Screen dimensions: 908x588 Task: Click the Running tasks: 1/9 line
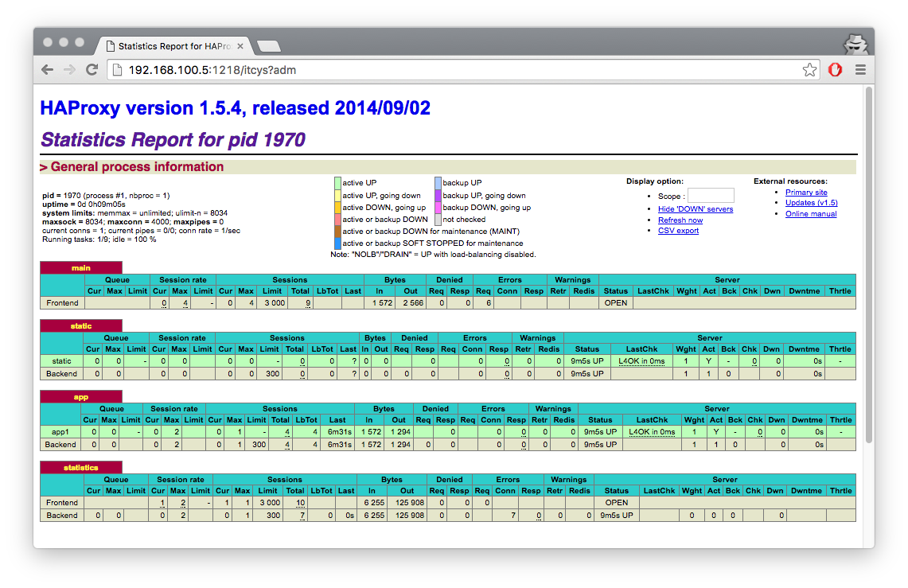[x=99, y=239]
